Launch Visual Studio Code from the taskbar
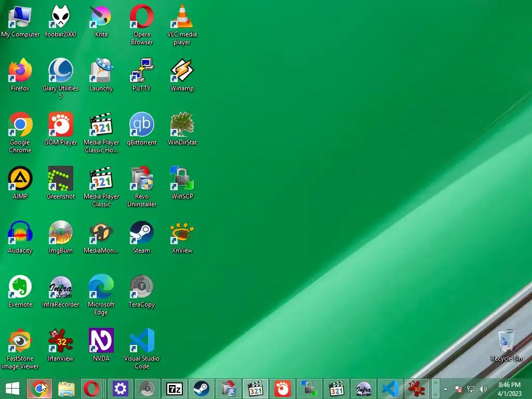The height and width of the screenshot is (399, 532). click(391, 389)
